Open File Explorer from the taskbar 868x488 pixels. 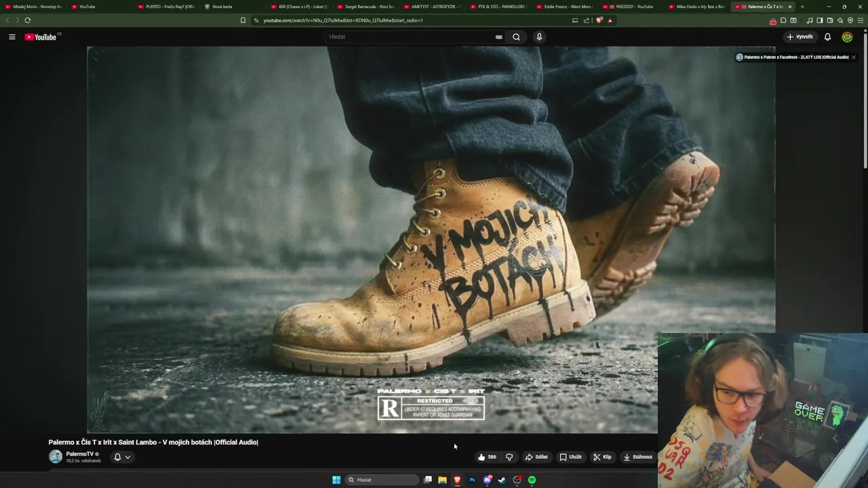tap(442, 480)
